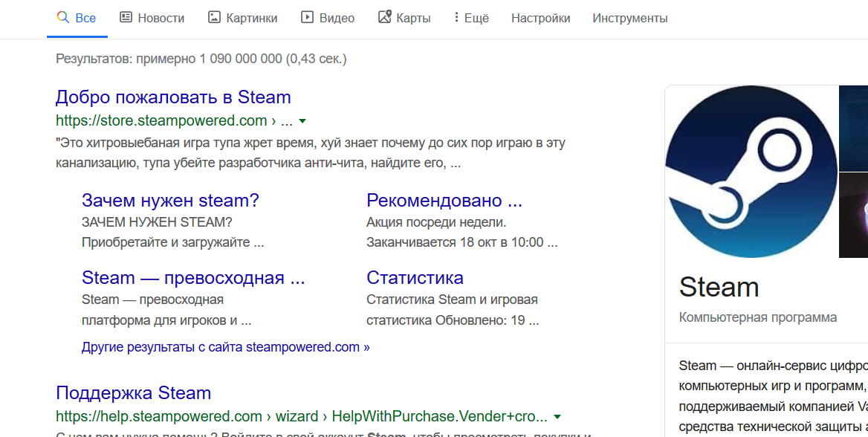
Task: Click the play icon beside Видео
Action: (x=307, y=17)
